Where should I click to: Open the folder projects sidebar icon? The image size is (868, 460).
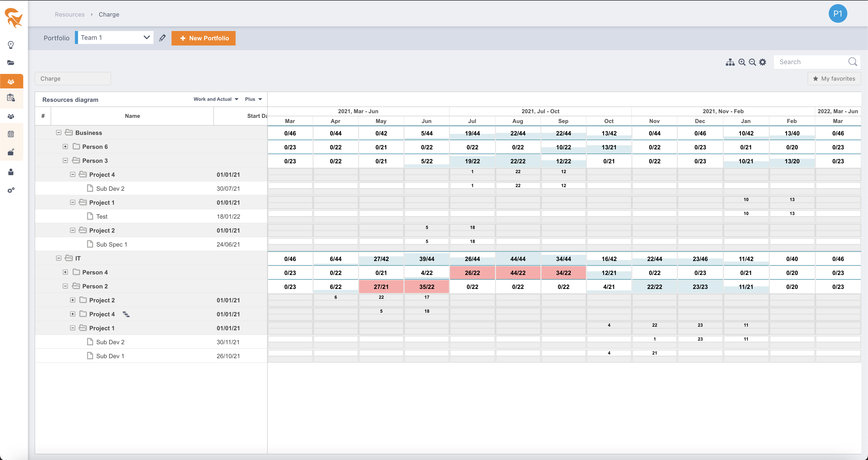11,63
